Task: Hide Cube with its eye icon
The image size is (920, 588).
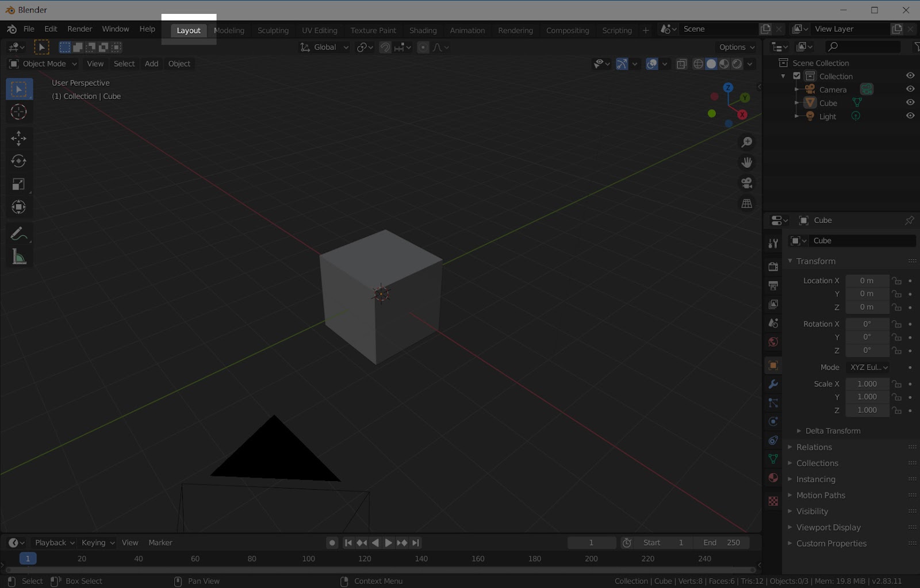Action: [910, 102]
